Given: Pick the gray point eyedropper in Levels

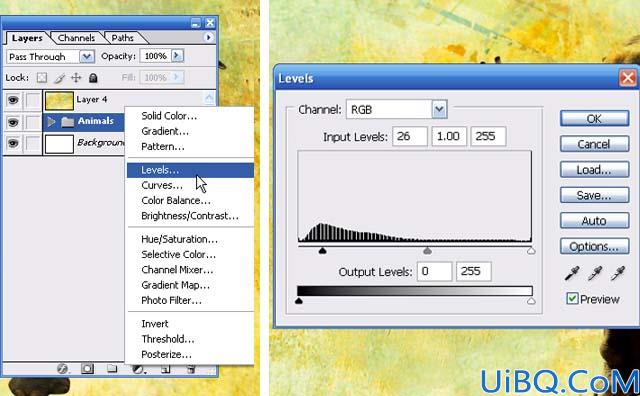Looking at the screenshot, I should [x=595, y=274].
